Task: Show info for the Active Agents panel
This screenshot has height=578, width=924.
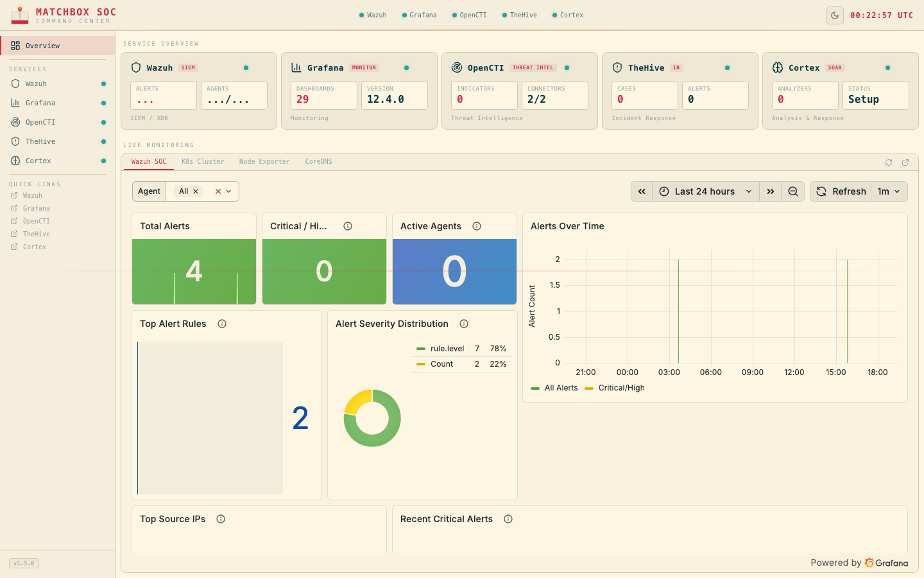Action: click(477, 226)
